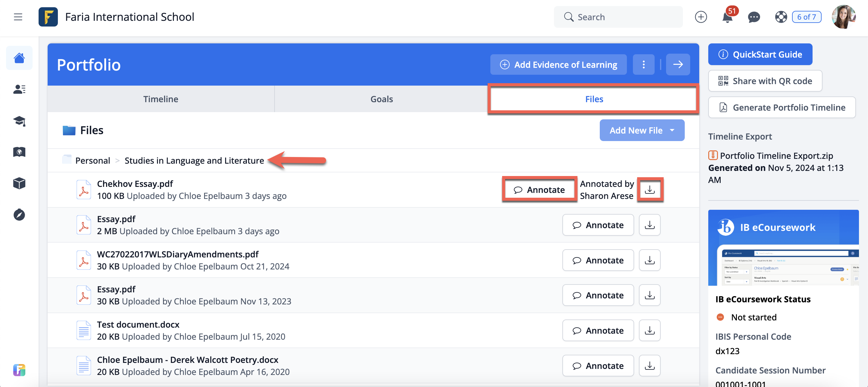
Task: Click Add Evidence of Learning button
Action: coord(558,64)
